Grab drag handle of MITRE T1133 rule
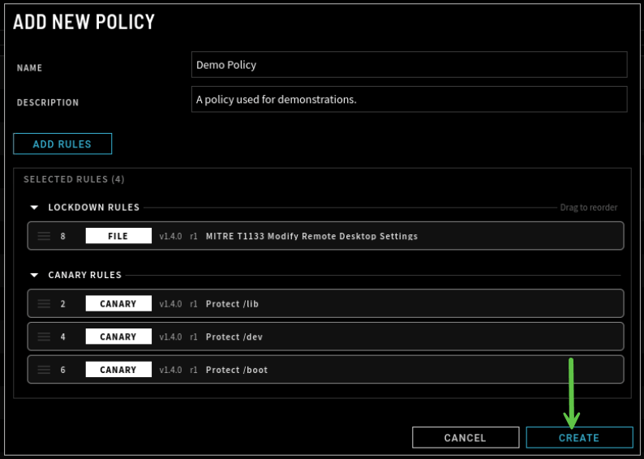The width and height of the screenshot is (644, 459). click(44, 236)
